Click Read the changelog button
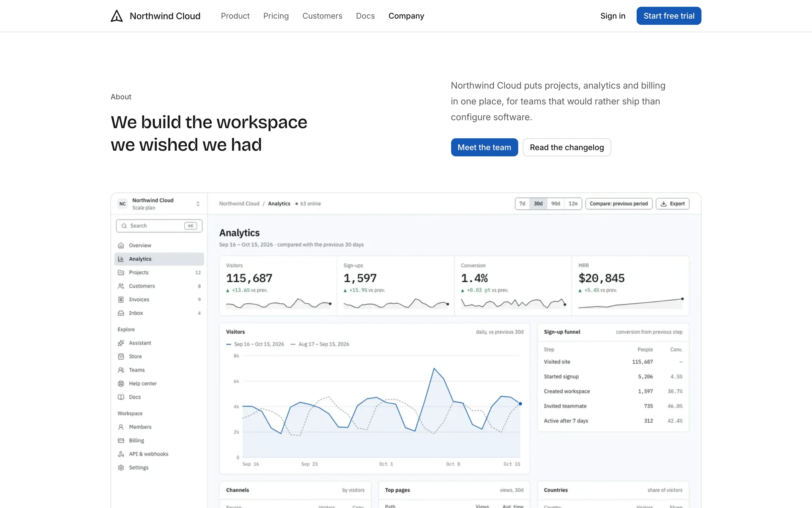 point(567,147)
